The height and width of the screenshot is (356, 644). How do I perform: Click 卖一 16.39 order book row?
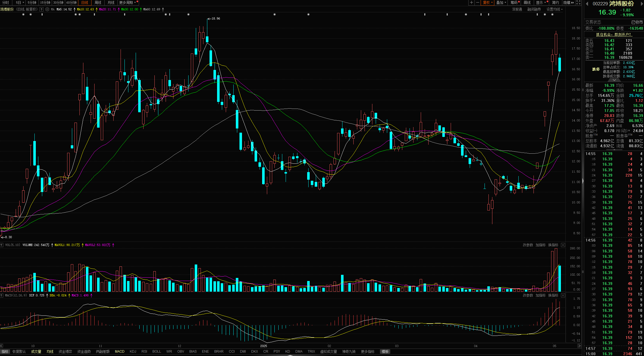point(614,57)
